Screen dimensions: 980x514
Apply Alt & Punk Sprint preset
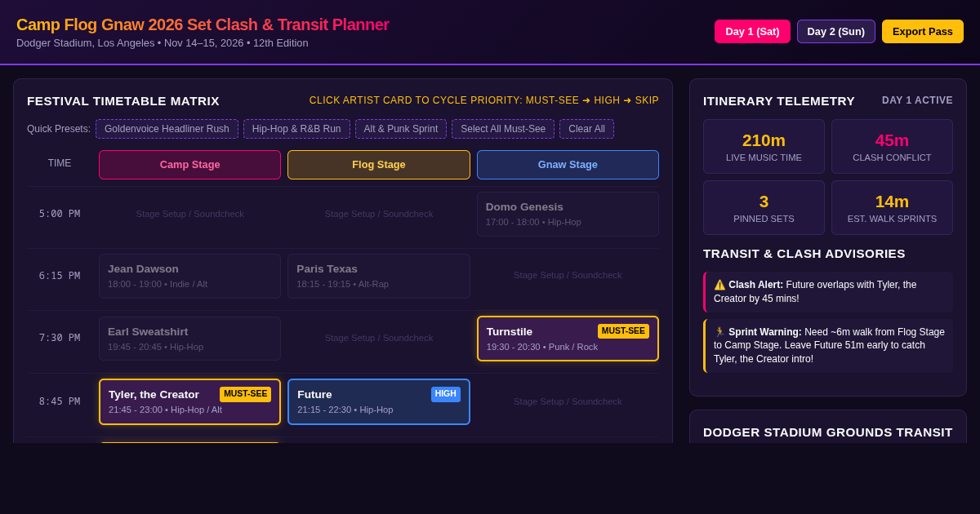coord(401,129)
